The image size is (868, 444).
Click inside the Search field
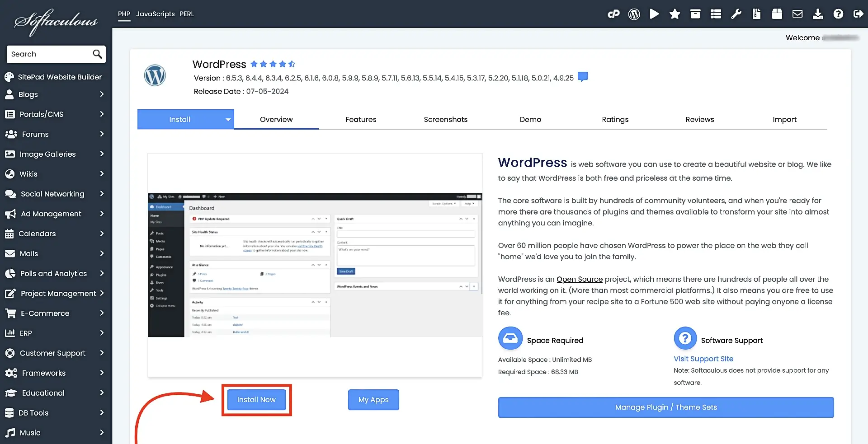pos(50,54)
